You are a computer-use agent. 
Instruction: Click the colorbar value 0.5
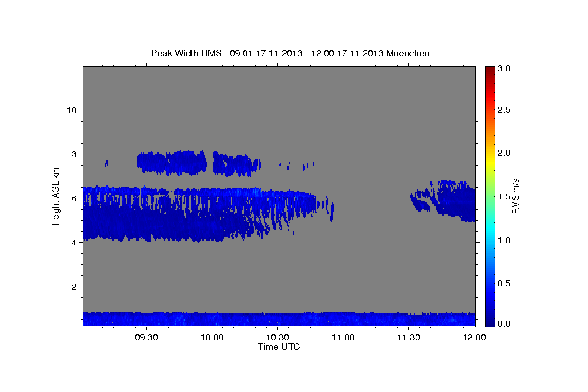click(x=505, y=283)
